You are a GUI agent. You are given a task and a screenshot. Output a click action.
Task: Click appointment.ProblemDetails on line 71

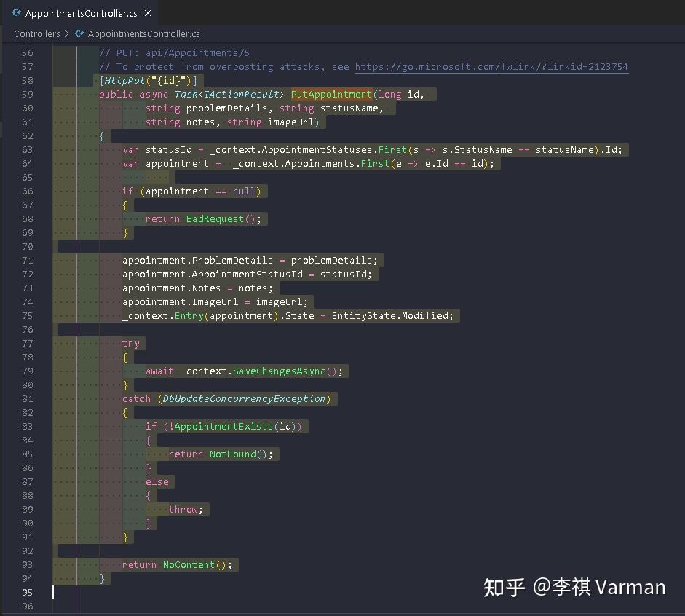[x=197, y=261]
